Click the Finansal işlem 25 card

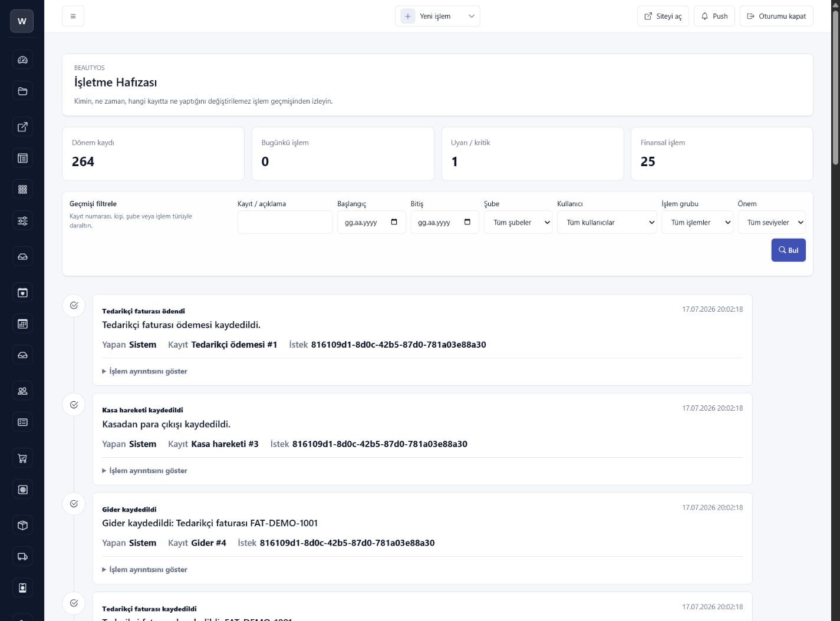click(x=722, y=154)
